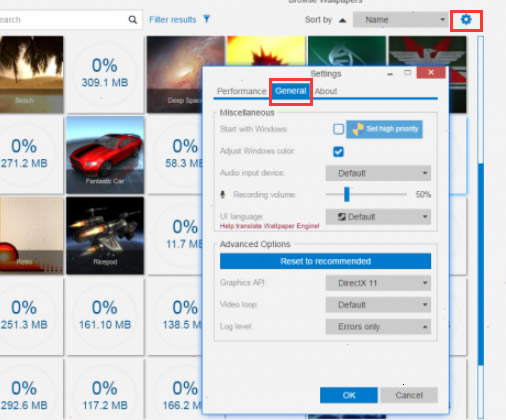Screen dimensions: 506x420
Task: Toggle sort direction arrow next to Sort by
Action: [342, 21]
